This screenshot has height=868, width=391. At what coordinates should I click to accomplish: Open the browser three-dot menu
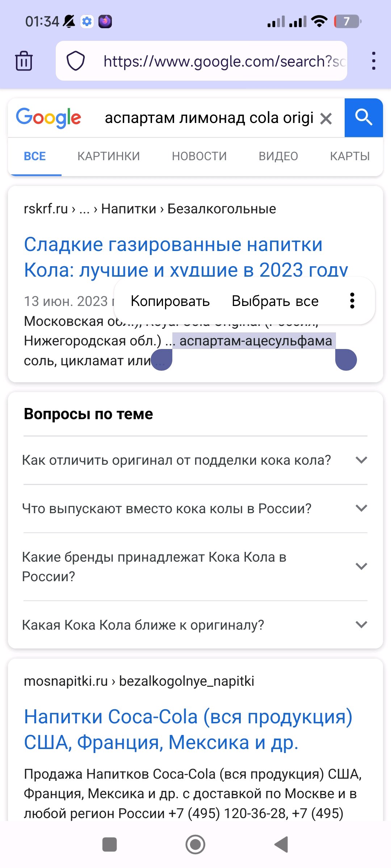tap(374, 61)
